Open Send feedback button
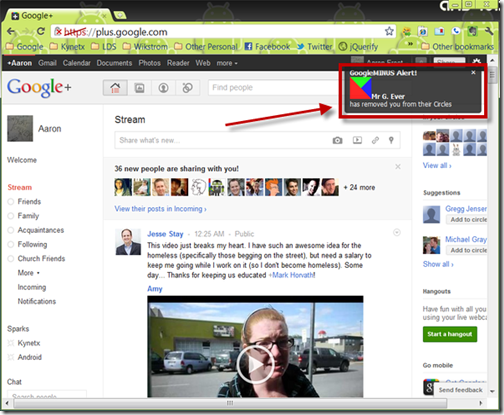The height and width of the screenshot is (415, 504). tap(460, 390)
